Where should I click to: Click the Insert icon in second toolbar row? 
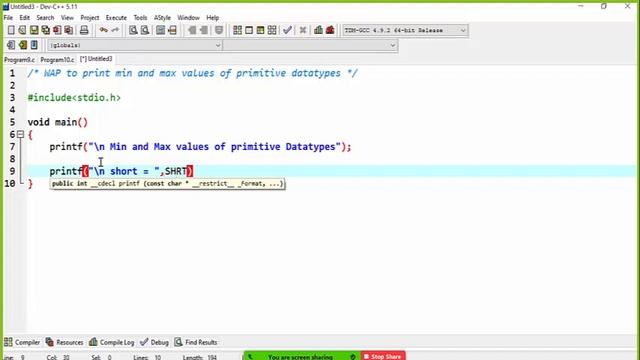[x=11, y=45]
